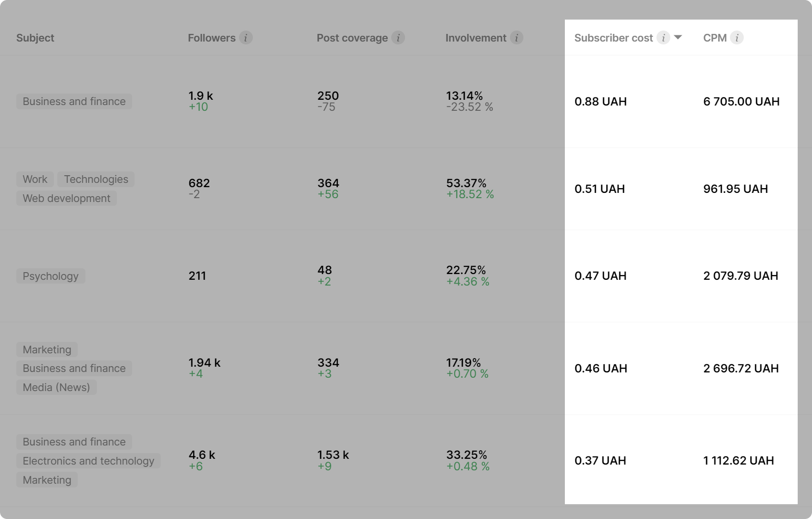Click the Followers info icon
This screenshot has width=812, height=519.
[246, 38]
